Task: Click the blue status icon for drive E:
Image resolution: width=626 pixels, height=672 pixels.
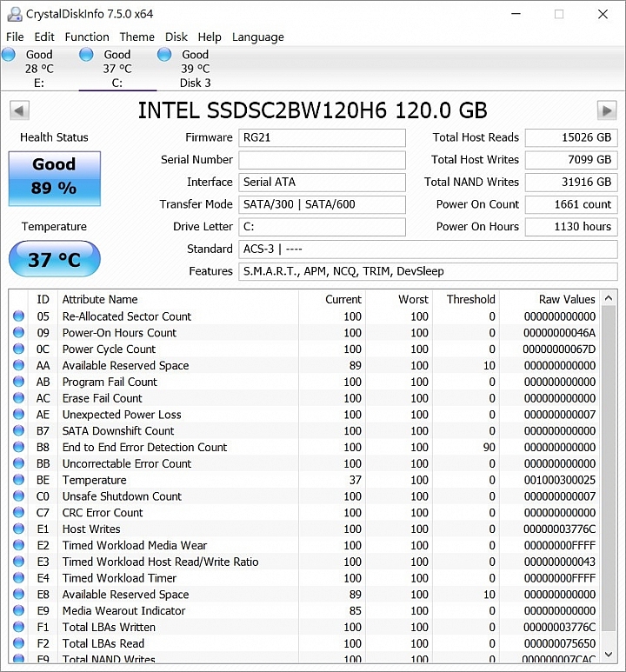Action: [9, 55]
